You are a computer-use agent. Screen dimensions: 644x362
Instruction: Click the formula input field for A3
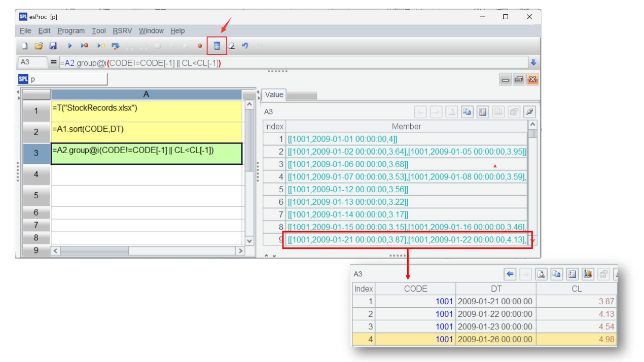[293, 63]
